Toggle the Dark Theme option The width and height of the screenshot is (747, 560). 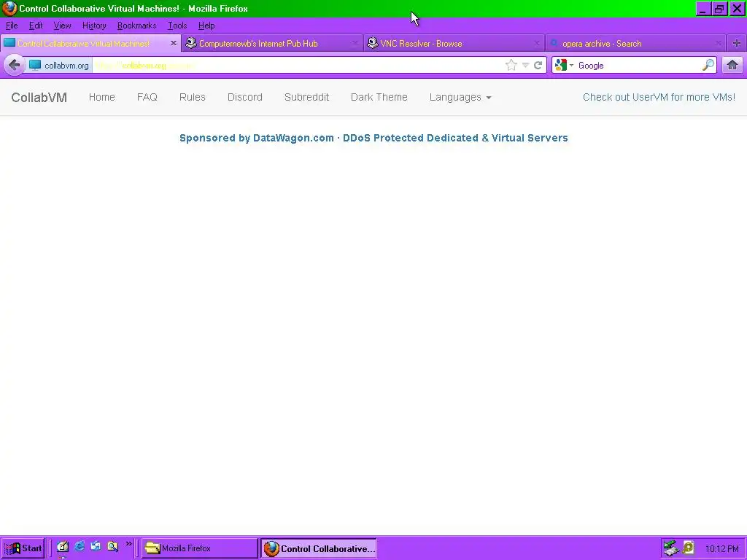[x=379, y=97]
